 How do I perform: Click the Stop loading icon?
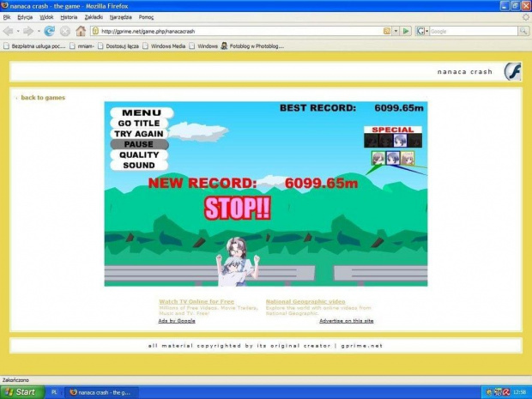tap(65, 31)
